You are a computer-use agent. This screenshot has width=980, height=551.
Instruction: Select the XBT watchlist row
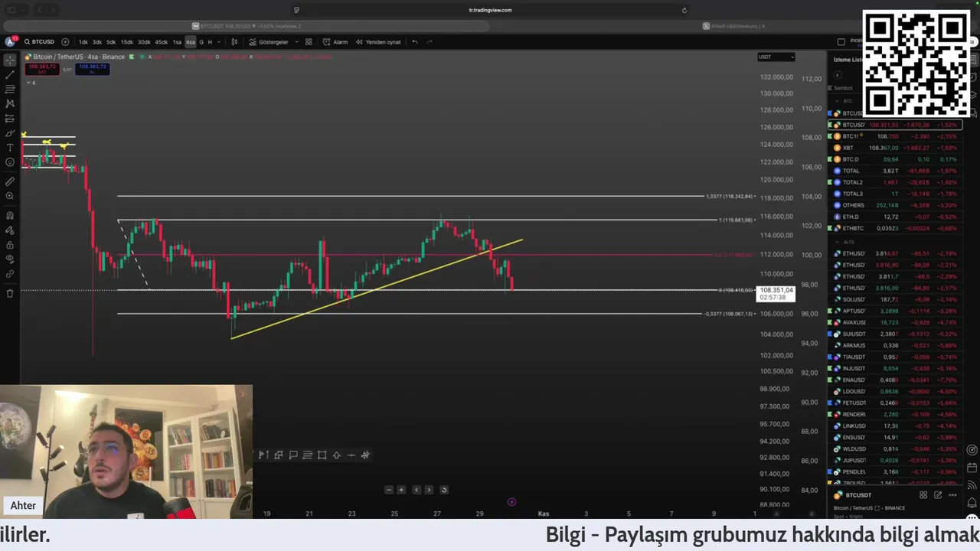click(x=893, y=148)
